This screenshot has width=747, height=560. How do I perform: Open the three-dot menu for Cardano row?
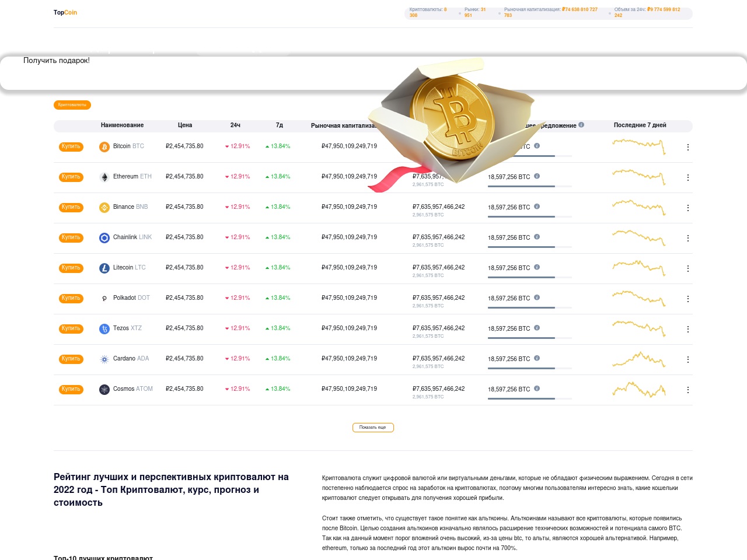pyautogui.click(x=688, y=359)
